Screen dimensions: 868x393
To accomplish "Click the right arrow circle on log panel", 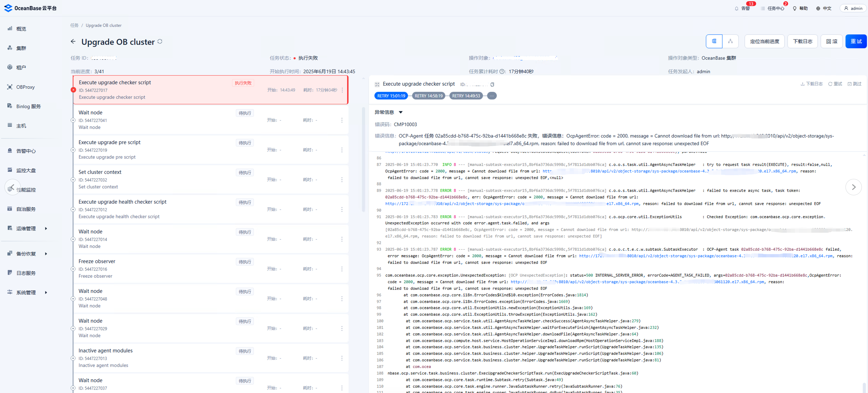I will coord(853,187).
